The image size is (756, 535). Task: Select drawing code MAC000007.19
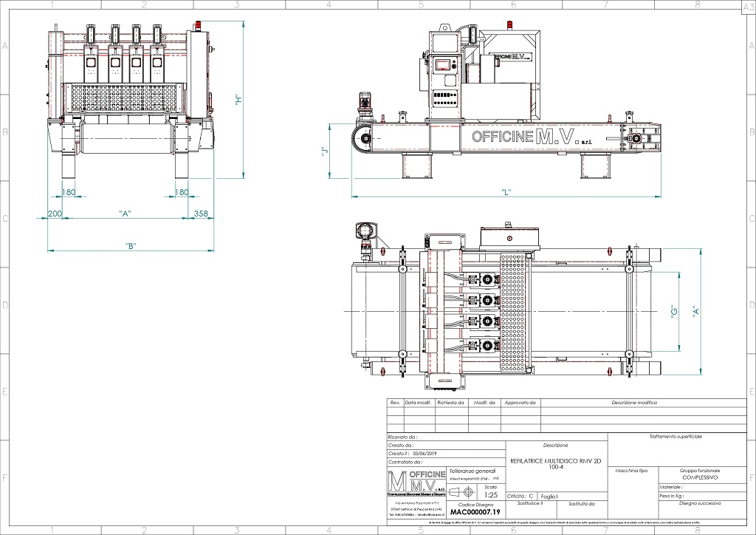click(475, 512)
